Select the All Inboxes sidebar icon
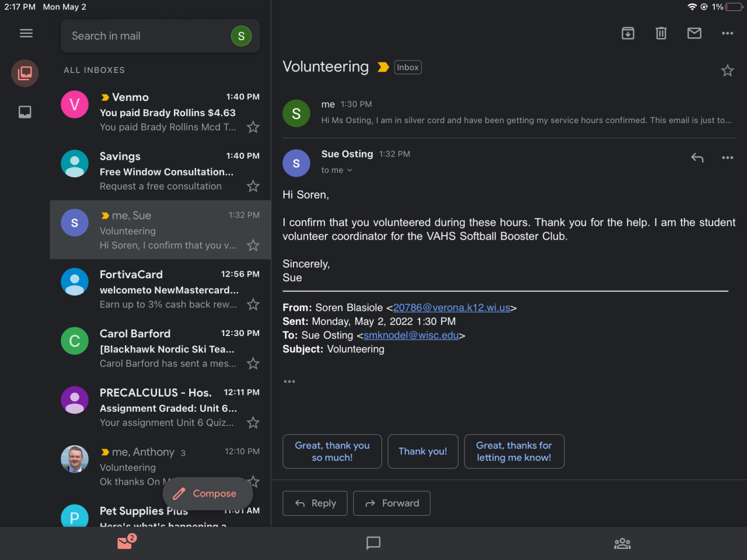The image size is (747, 560). click(x=25, y=73)
